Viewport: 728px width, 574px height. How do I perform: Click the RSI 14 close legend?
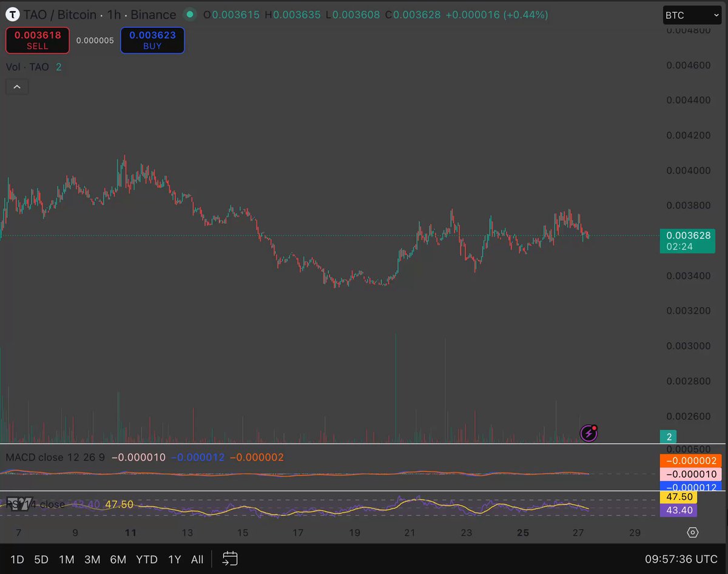[x=36, y=504]
